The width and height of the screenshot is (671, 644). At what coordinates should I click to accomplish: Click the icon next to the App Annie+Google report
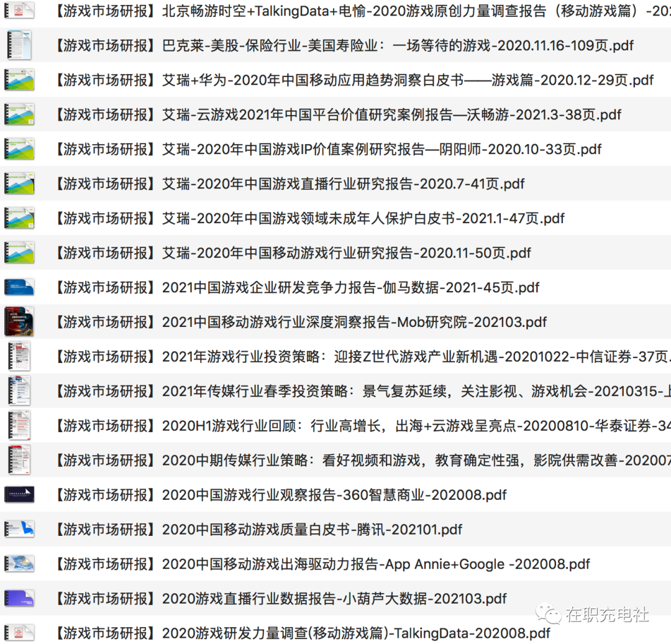(19, 564)
